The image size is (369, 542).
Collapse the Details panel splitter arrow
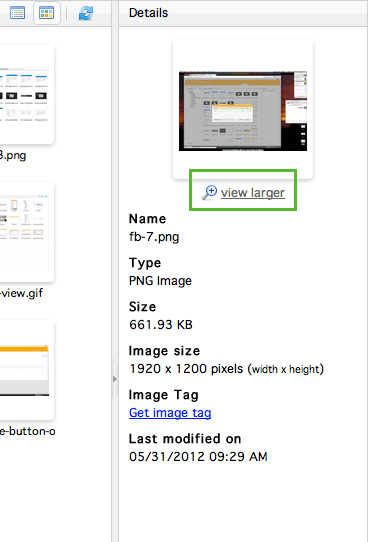click(x=115, y=379)
